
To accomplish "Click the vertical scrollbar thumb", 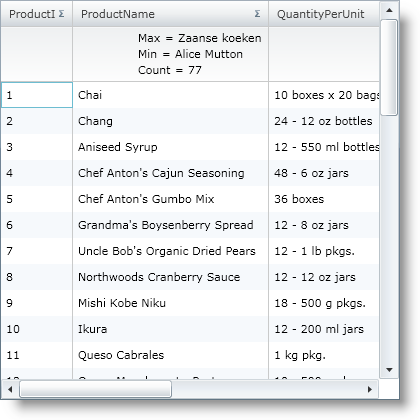I will (389, 68).
